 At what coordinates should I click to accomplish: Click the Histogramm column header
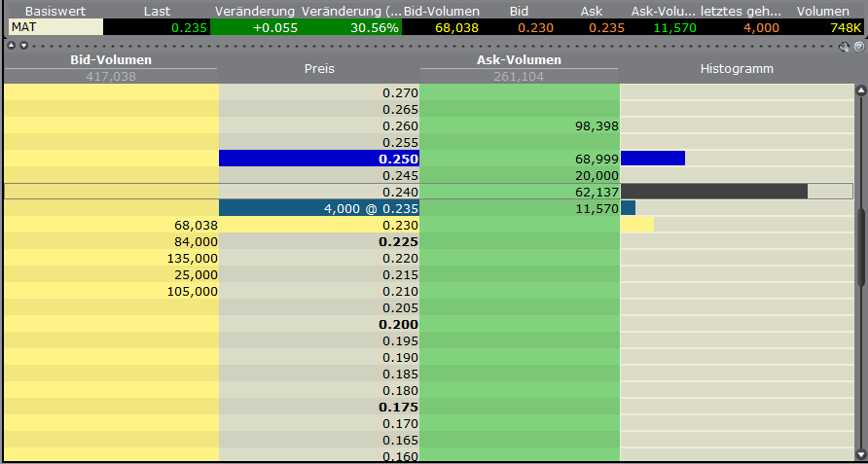736,69
